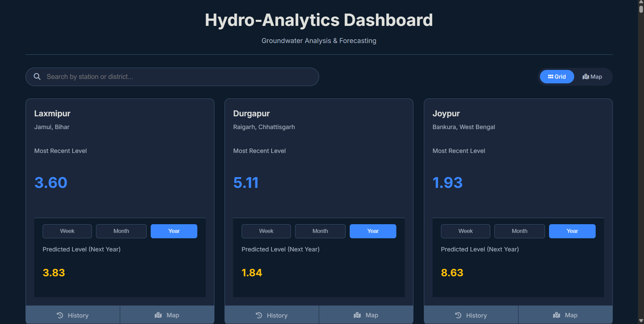Click the search magnifier icon

pos(37,77)
